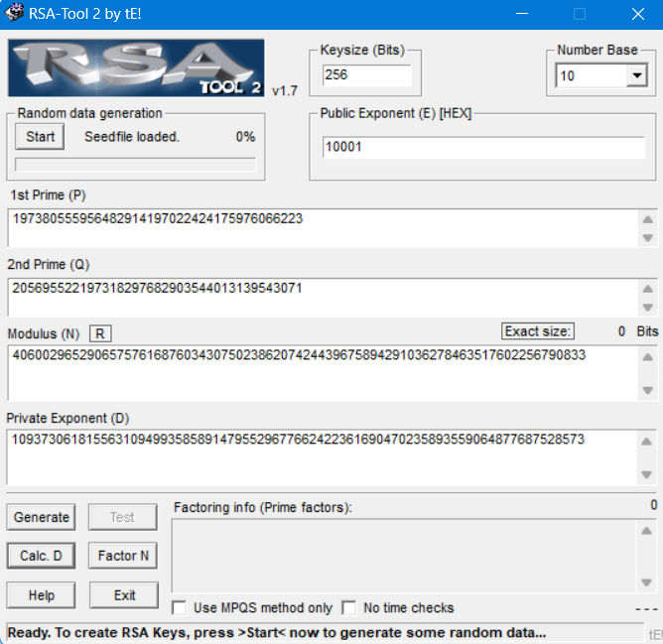Click Start to generate random data
This screenshot has width=663, height=644.
[40, 136]
